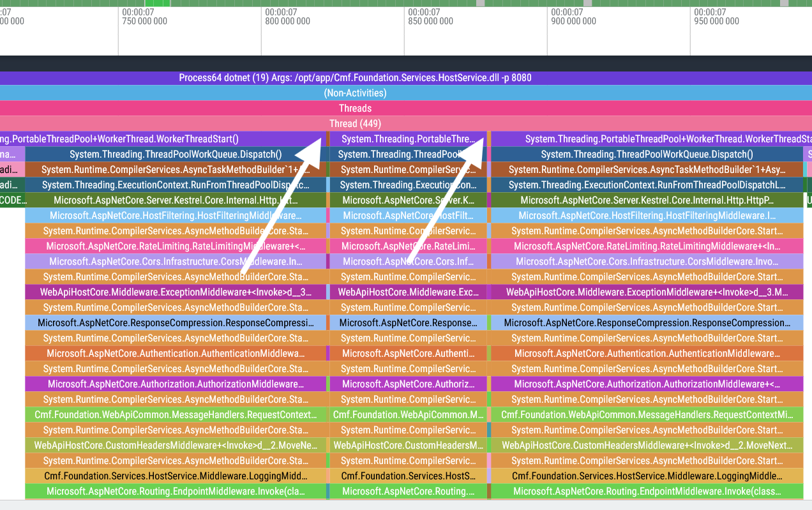
Task: Select rightmost ResponseCompression slice
Action: (647, 323)
